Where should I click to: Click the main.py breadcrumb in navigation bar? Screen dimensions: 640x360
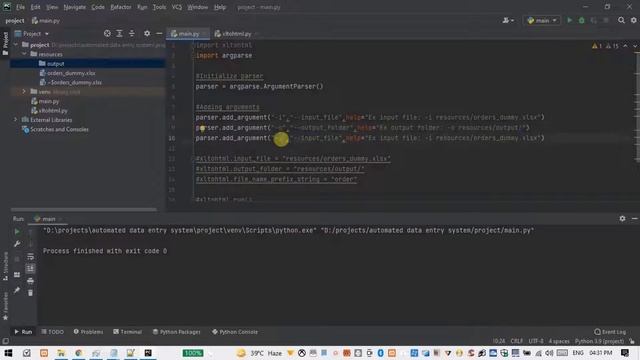click(46, 21)
